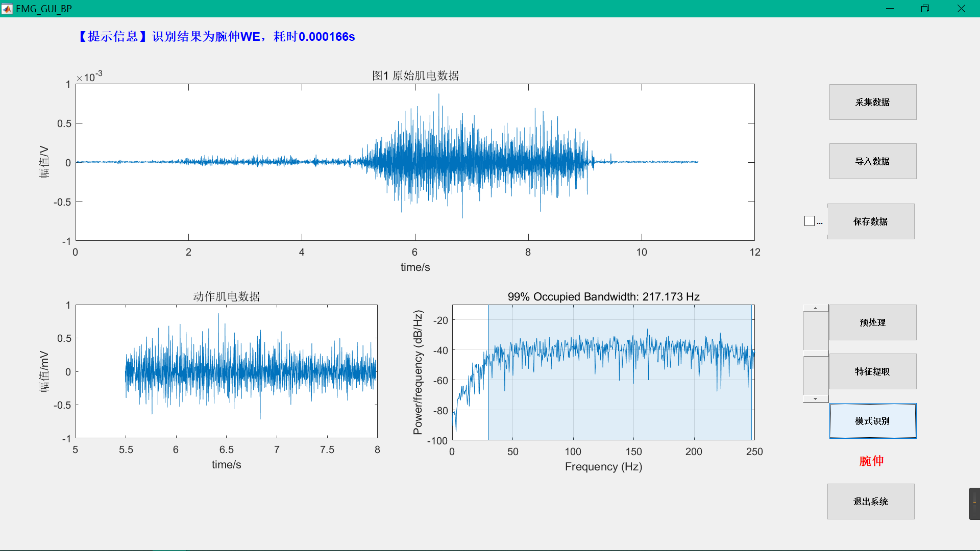The height and width of the screenshot is (551, 980).
Task: Click the 特征提取 (feature extraction) button
Action: 872,371
